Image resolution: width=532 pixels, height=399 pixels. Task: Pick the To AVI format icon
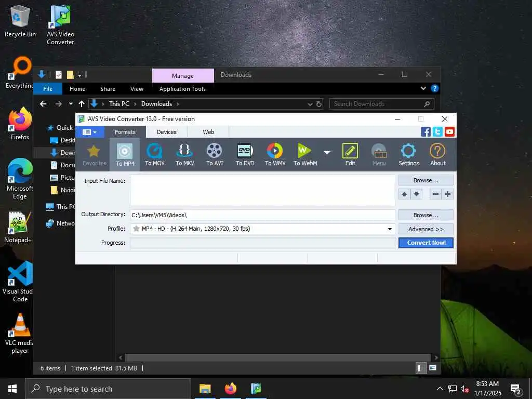[x=215, y=155]
